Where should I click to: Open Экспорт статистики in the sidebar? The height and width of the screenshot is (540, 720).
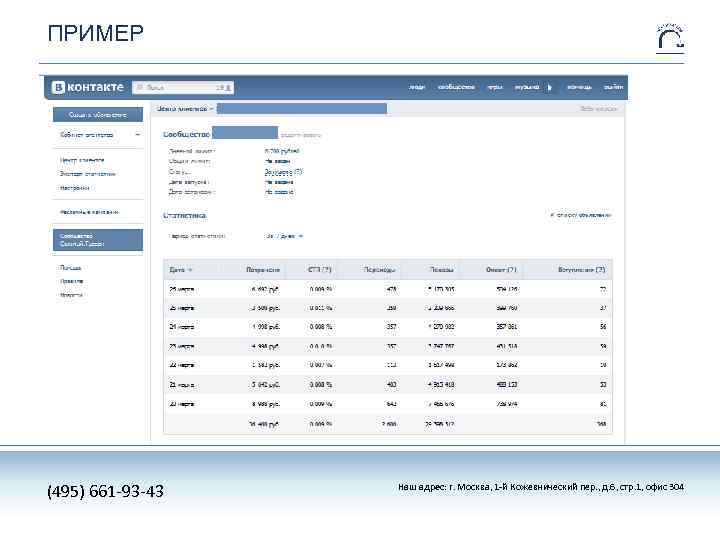[88, 174]
